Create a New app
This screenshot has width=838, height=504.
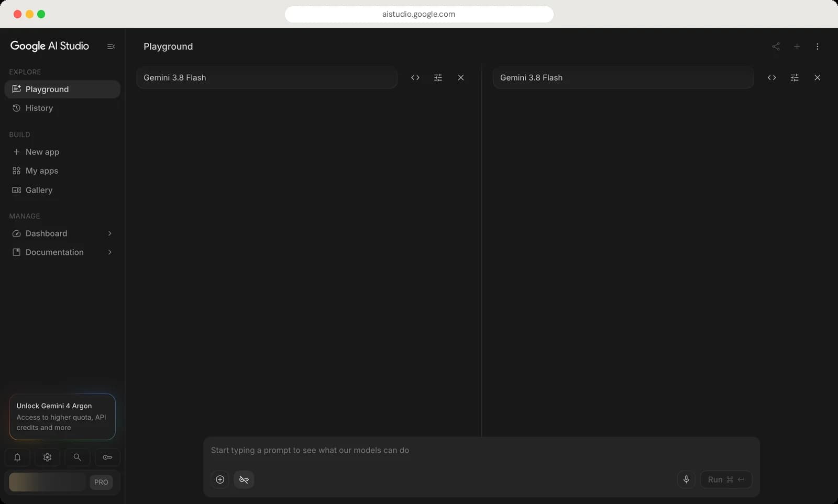tap(62, 152)
